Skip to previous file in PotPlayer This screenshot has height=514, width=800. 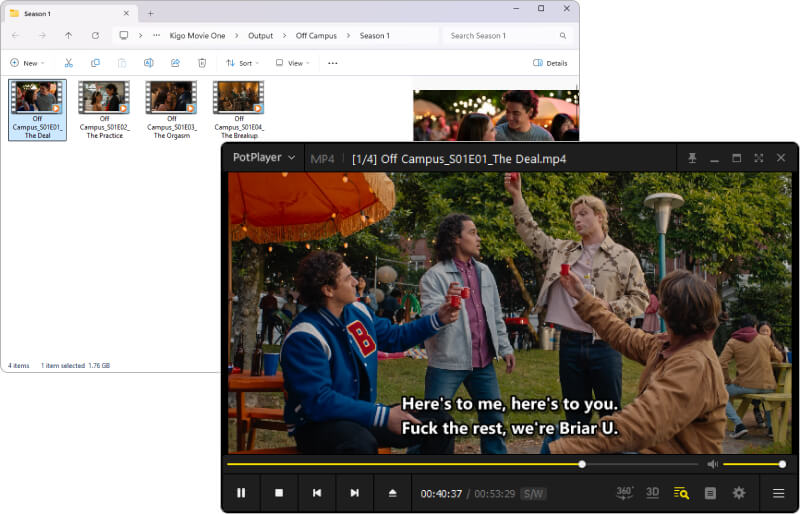(317, 493)
